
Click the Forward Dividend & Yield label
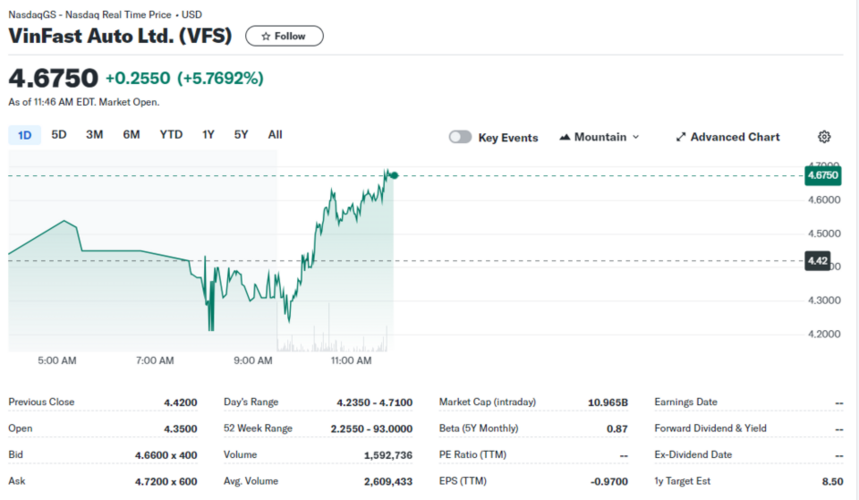[710, 428]
